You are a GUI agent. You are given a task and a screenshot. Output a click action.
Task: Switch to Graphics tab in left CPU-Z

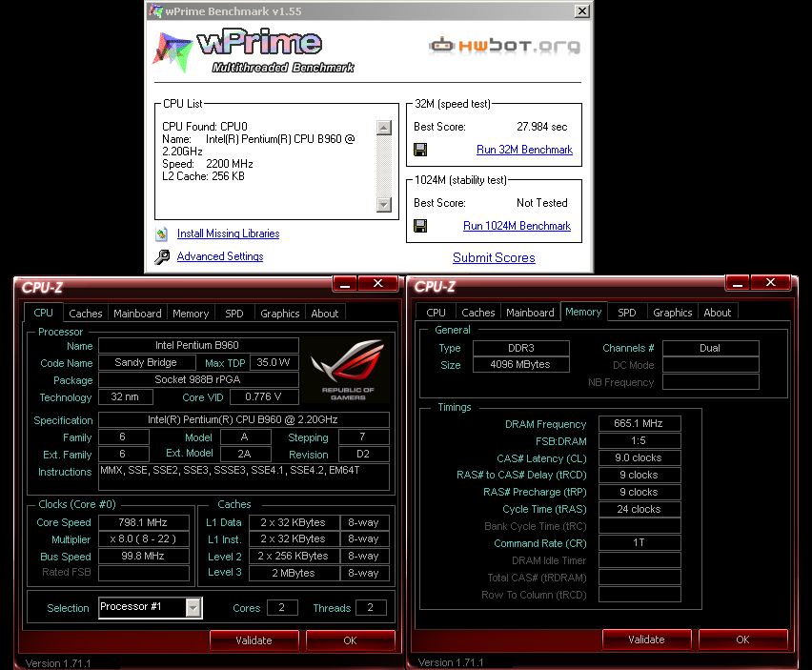[279, 314]
